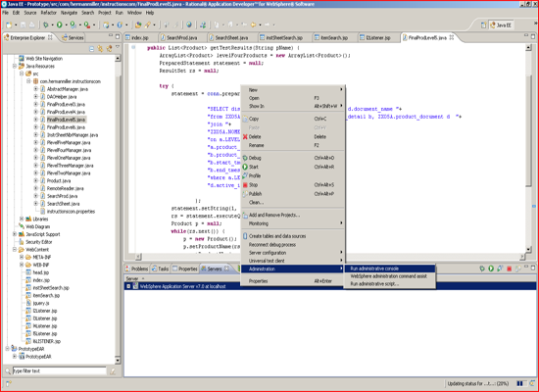Screen dimensions: 539x392
Task: Select Product.java in Explorer tree
Action: 59,181
